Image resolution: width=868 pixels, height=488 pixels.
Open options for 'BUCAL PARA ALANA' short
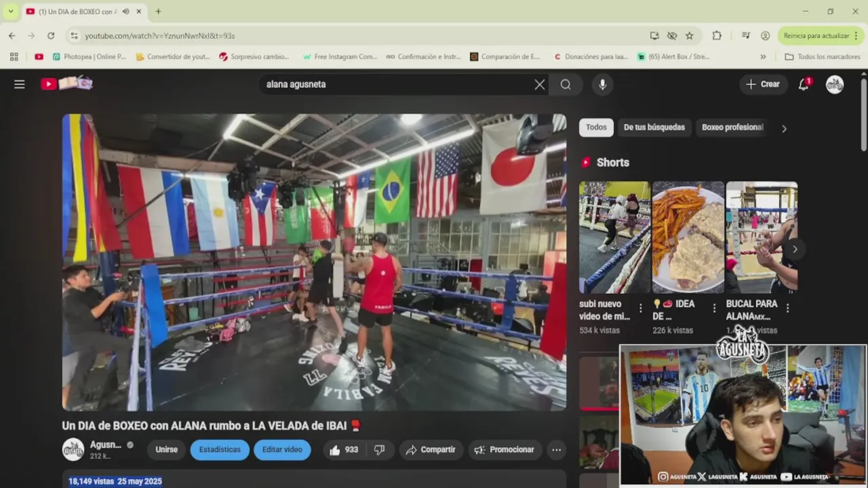pyautogui.click(x=787, y=308)
